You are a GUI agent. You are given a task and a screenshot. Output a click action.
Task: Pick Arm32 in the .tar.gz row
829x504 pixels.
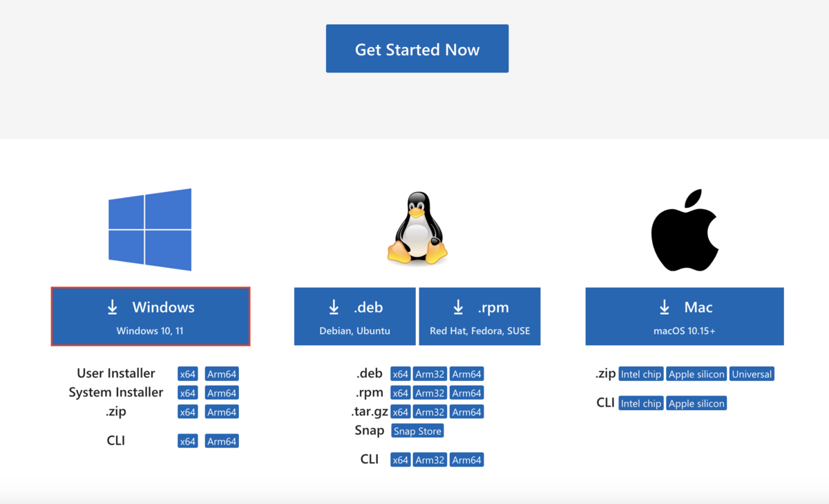pyautogui.click(x=430, y=412)
